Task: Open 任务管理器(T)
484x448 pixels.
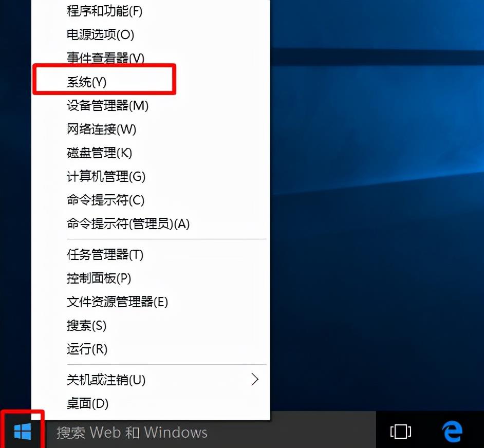Action: click(105, 254)
